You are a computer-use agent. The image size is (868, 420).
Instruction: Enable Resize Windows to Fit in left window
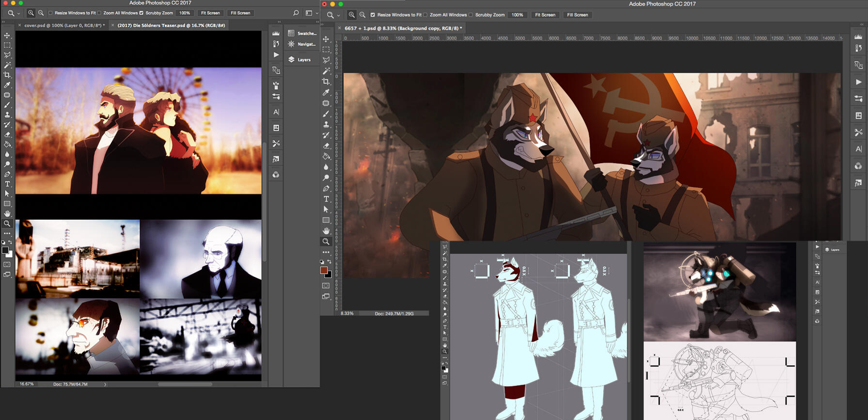point(50,13)
